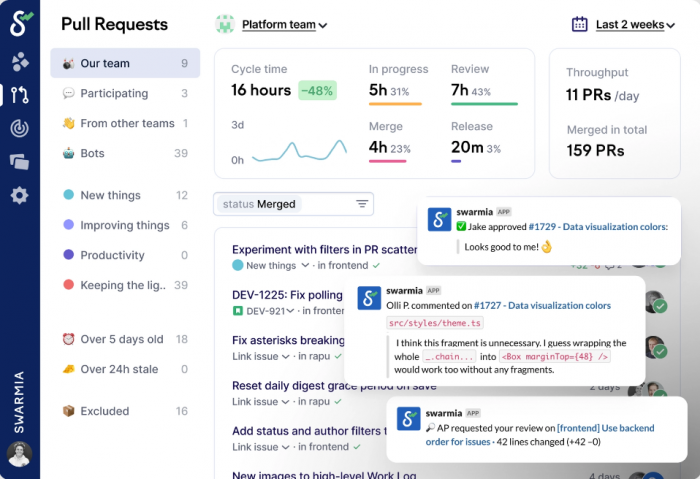Open #1727 - Data visualization colors link
This screenshot has height=479, width=700.
pyautogui.click(x=542, y=306)
